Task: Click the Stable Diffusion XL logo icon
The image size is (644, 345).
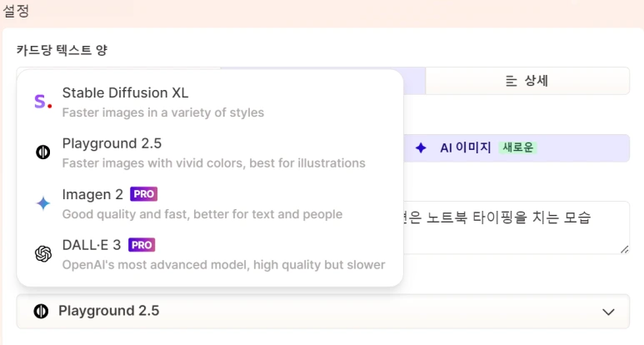Action: coord(42,102)
